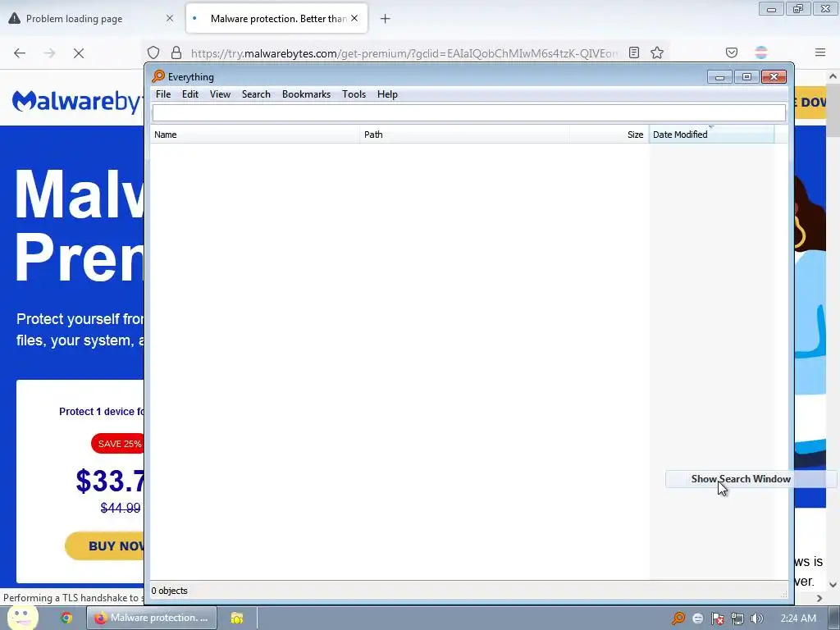Viewport: 840px width, 630px height.
Task: Open the Edit menu in Everything
Action: point(190,94)
